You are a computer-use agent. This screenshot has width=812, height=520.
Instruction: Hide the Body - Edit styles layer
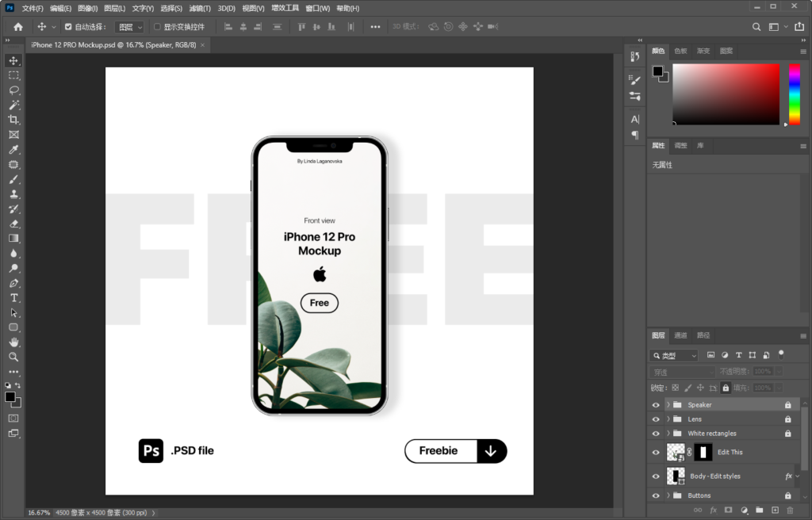click(x=656, y=476)
